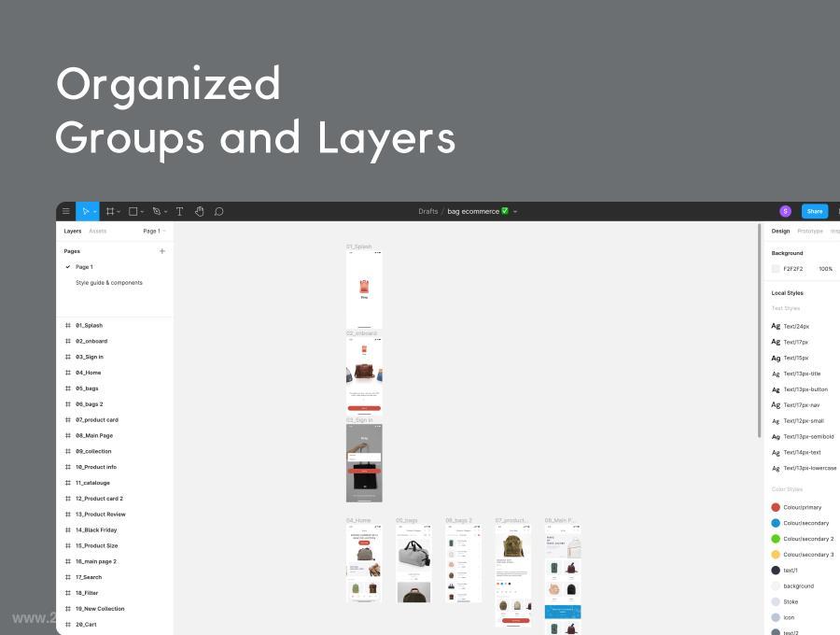The height and width of the screenshot is (635, 840).
Task: Switch to the Assets tab
Action: point(97,231)
